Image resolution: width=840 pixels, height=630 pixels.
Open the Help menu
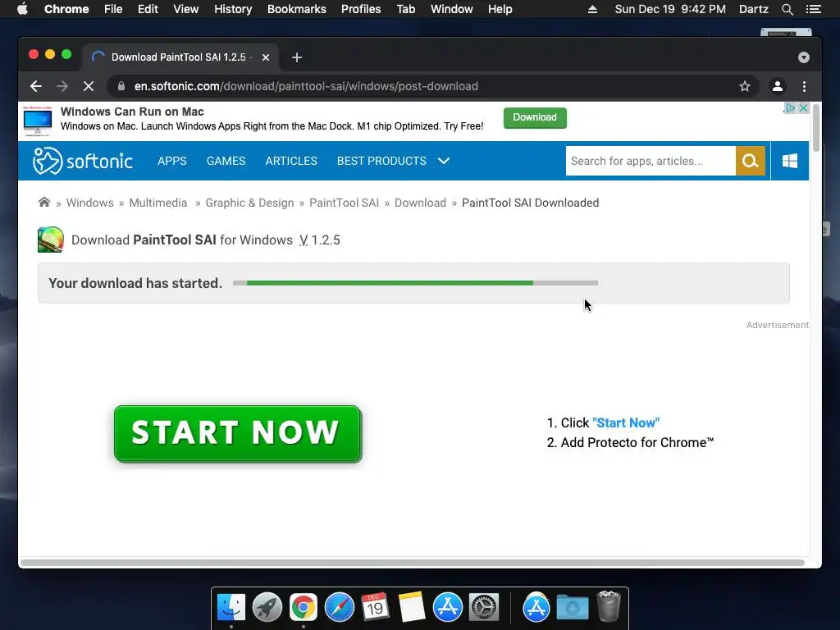[x=500, y=9]
